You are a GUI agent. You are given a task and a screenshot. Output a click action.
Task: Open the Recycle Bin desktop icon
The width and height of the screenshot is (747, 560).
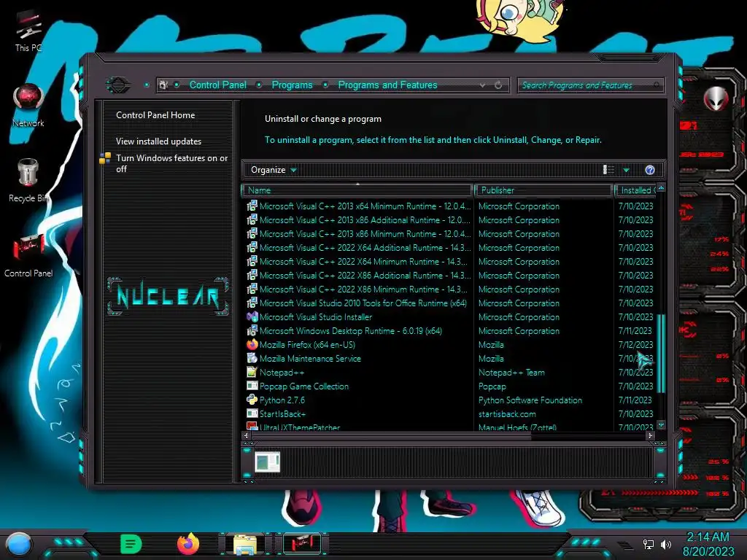28,181
